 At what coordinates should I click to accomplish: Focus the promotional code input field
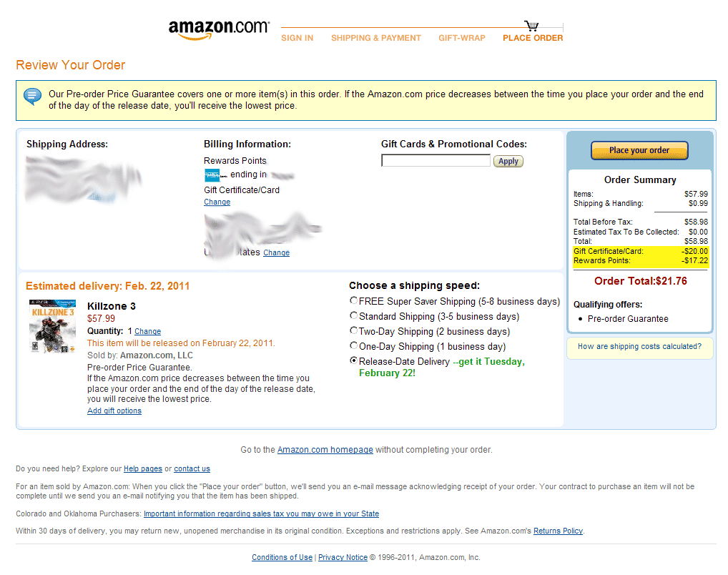click(436, 161)
